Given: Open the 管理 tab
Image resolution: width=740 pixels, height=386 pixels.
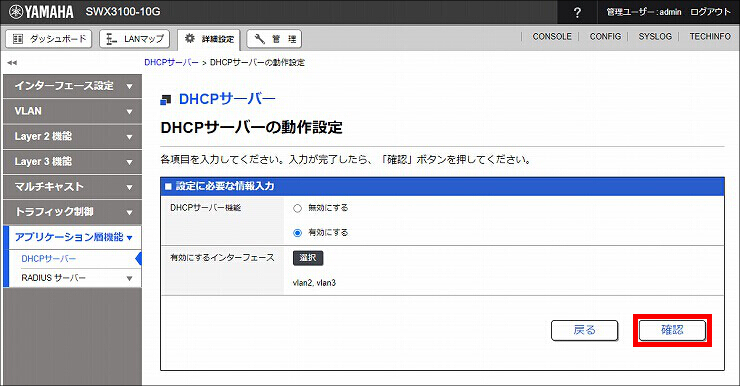Looking at the screenshot, I should (x=274, y=39).
